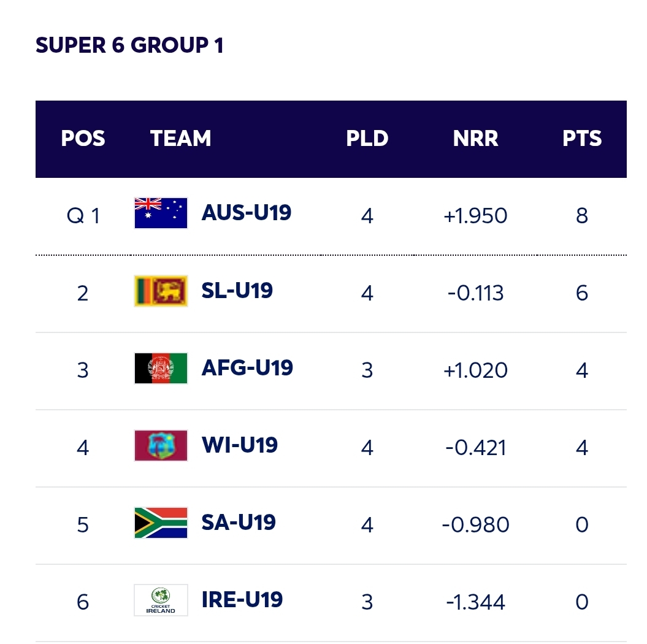Click the Q 1 qualified position cell
The height and width of the screenshot is (644, 647).
click(x=83, y=216)
